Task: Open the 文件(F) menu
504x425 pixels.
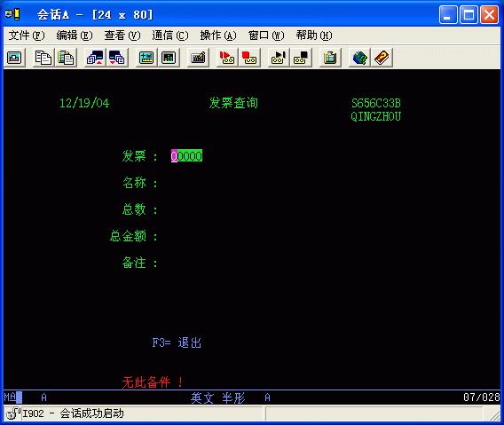Action: coord(27,35)
